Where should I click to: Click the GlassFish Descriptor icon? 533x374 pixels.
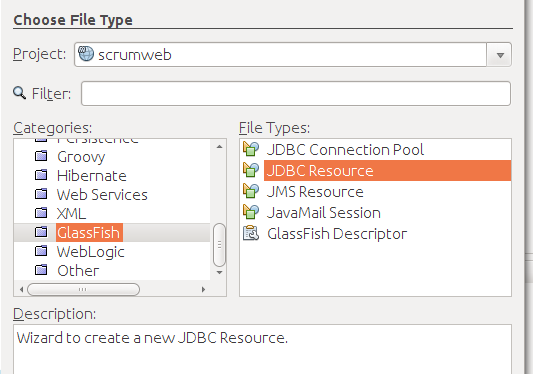coord(251,234)
